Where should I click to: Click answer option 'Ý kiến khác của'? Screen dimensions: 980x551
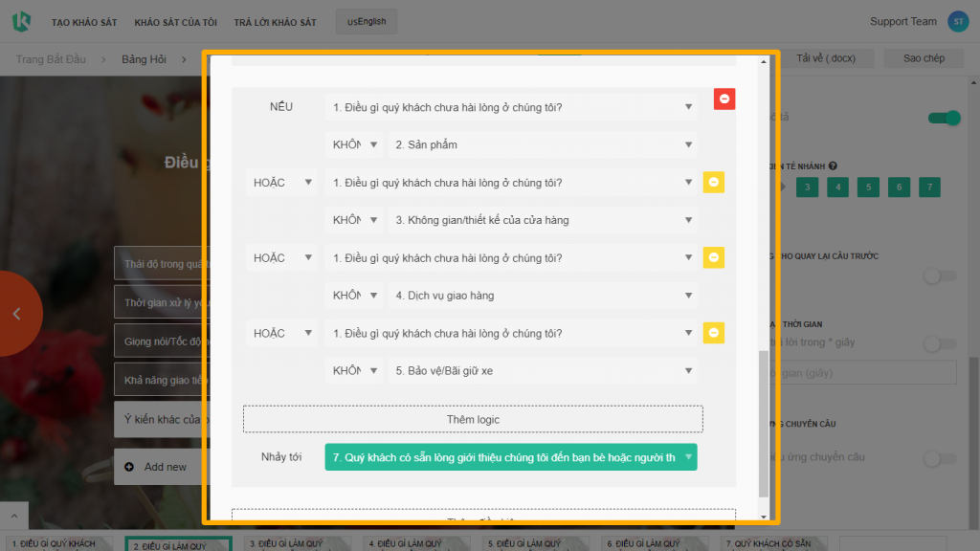pos(162,419)
